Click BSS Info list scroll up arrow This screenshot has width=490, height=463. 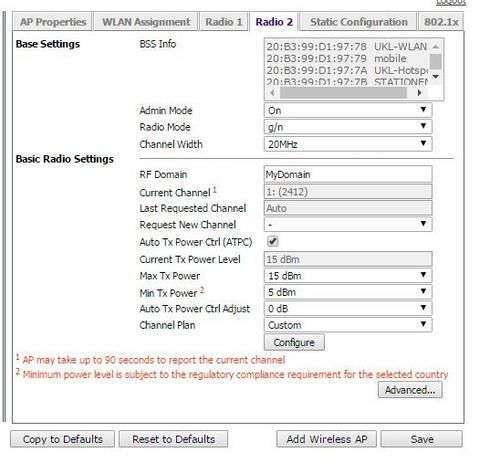click(x=436, y=47)
